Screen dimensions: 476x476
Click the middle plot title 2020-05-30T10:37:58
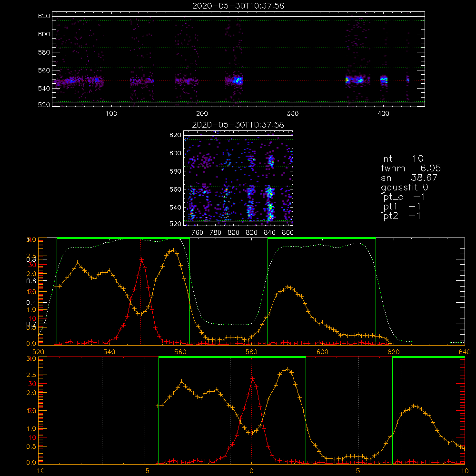(238, 125)
